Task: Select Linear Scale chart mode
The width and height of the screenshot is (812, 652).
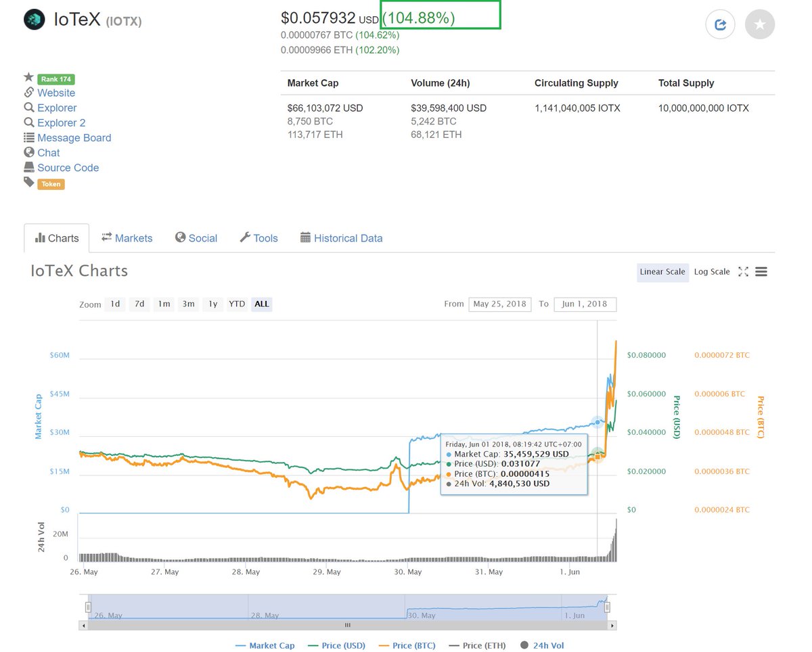Action: (x=662, y=272)
